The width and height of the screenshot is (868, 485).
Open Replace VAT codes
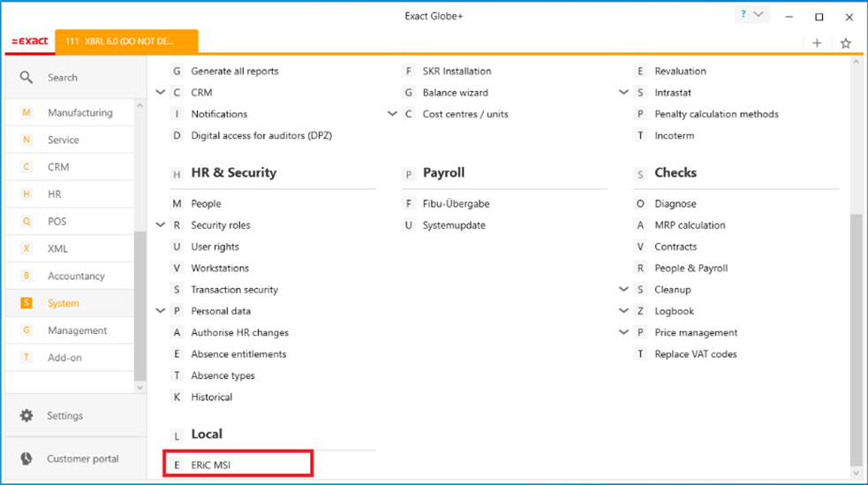695,354
